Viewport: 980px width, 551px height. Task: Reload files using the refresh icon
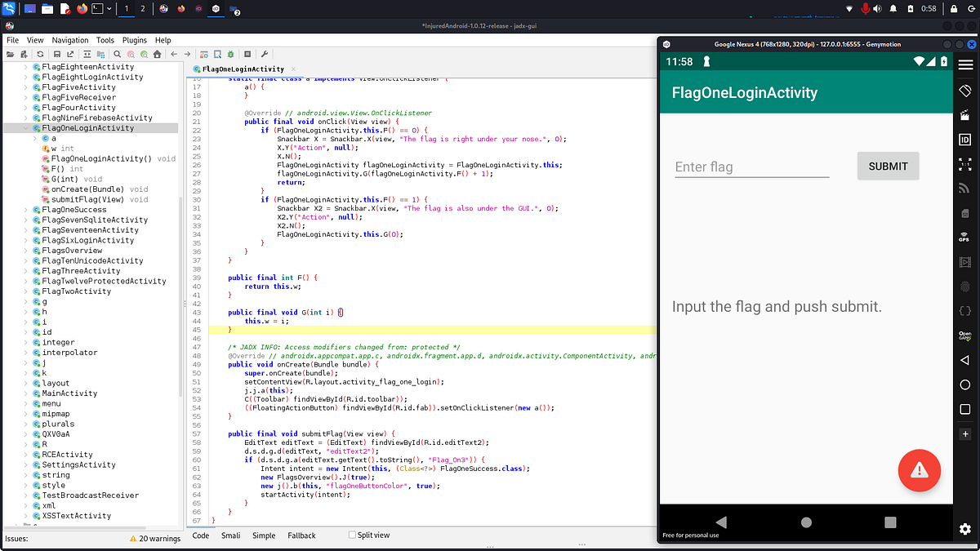pyautogui.click(x=39, y=54)
